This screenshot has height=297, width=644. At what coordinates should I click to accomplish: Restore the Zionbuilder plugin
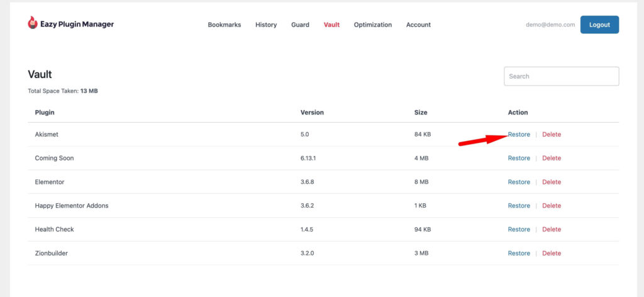coord(519,253)
